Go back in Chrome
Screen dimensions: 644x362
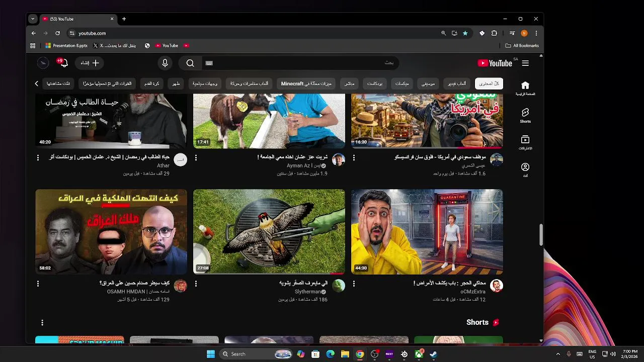point(34,33)
